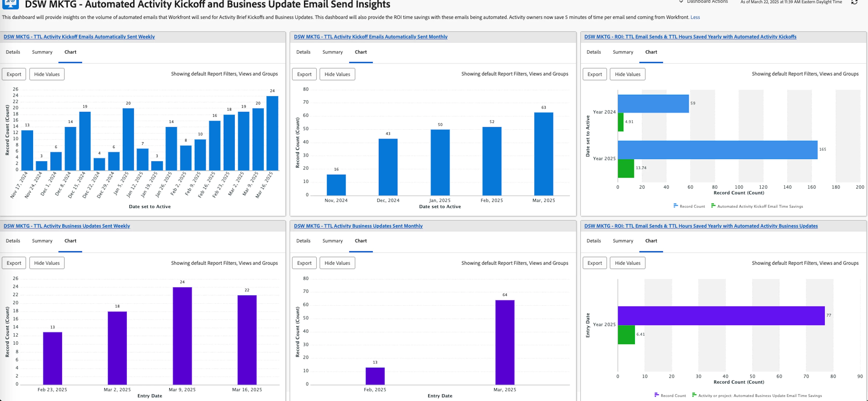Export the Kickoff Emails Sent Monthly report
This screenshot has height=401, width=868.
click(304, 74)
